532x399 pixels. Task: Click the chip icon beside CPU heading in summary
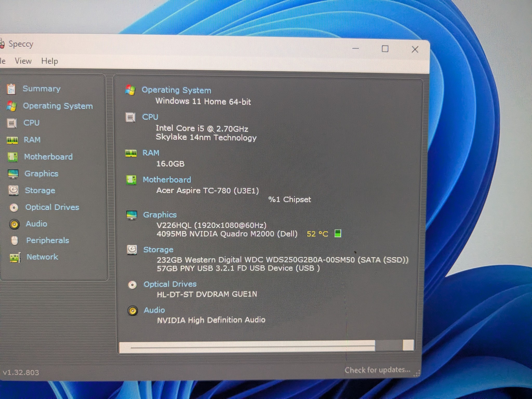[130, 117]
